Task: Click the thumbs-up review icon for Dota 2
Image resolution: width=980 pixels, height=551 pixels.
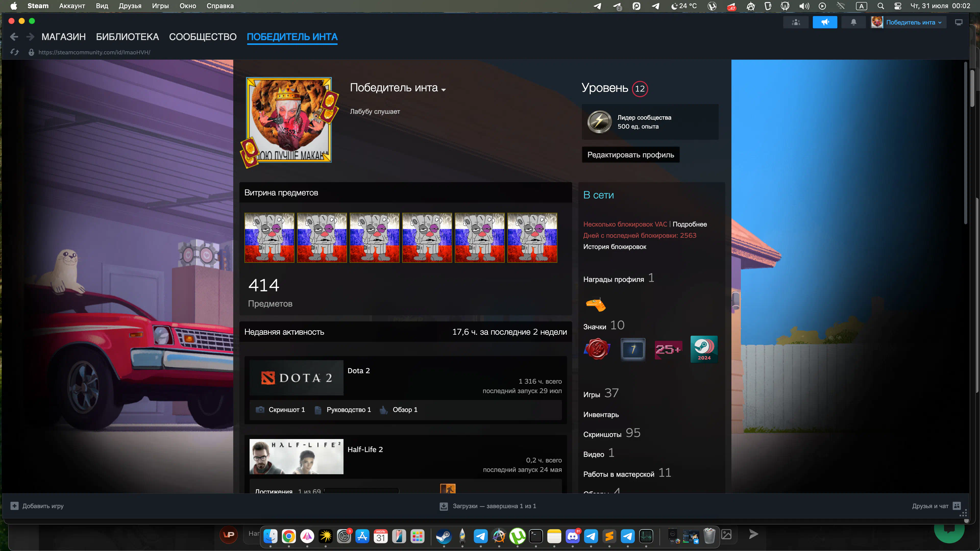Action: click(x=384, y=409)
